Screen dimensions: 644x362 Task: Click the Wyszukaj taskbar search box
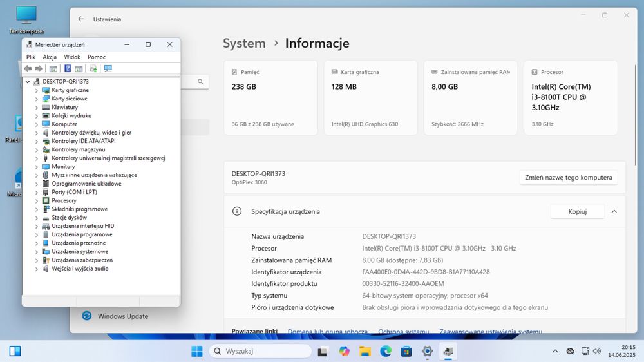tap(260, 351)
